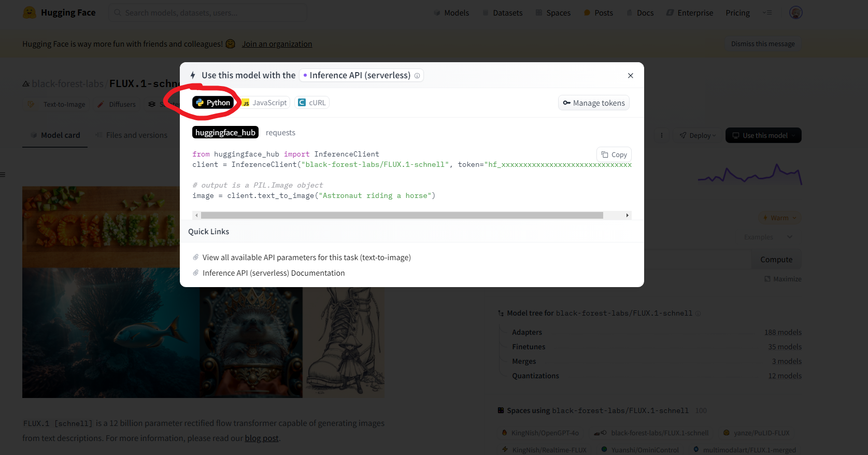Open the three-dots more options menu
Image resolution: width=868 pixels, height=455 pixels.
point(661,135)
